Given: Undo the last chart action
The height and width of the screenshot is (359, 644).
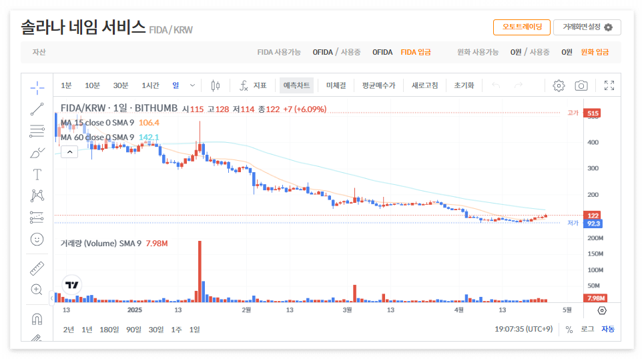Looking at the screenshot, I should tap(496, 85).
